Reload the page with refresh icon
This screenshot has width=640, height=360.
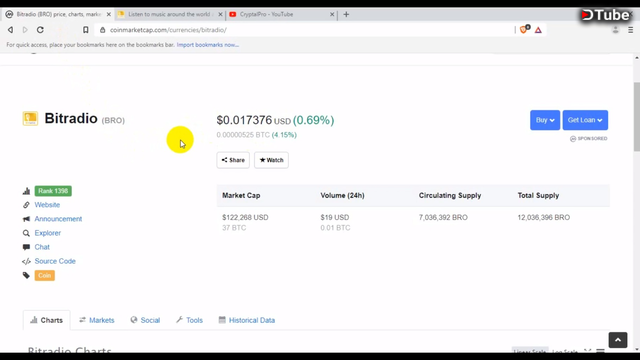tap(40, 30)
